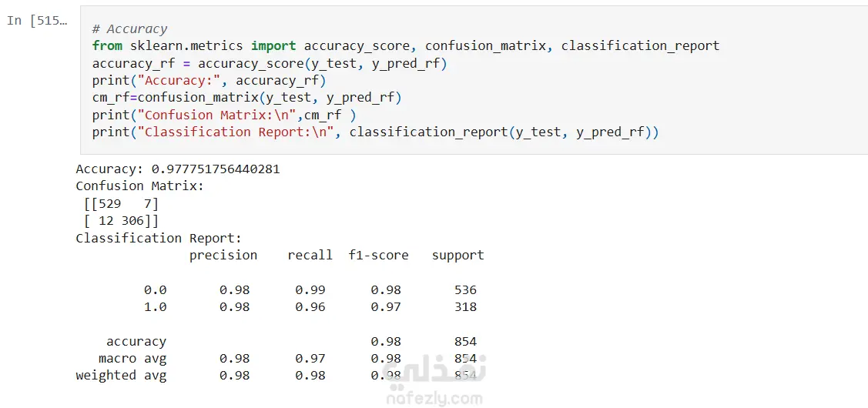
Task: Click the support value 536 for class 0.0
Action: tap(465, 289)
